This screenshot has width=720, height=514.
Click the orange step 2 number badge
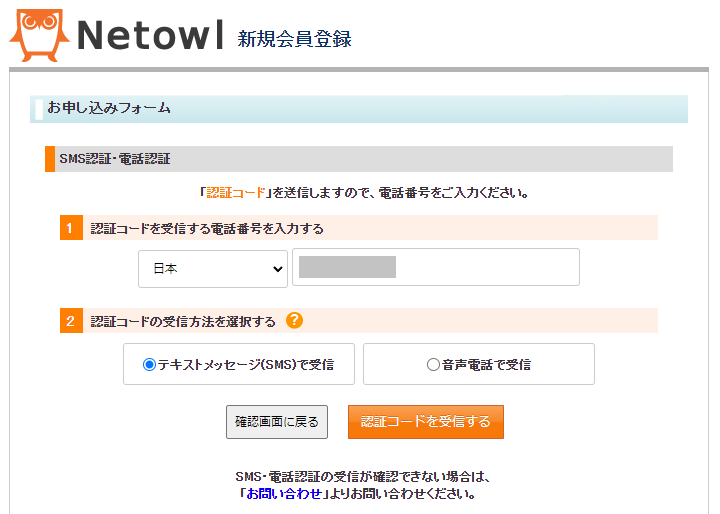(71, 321)
